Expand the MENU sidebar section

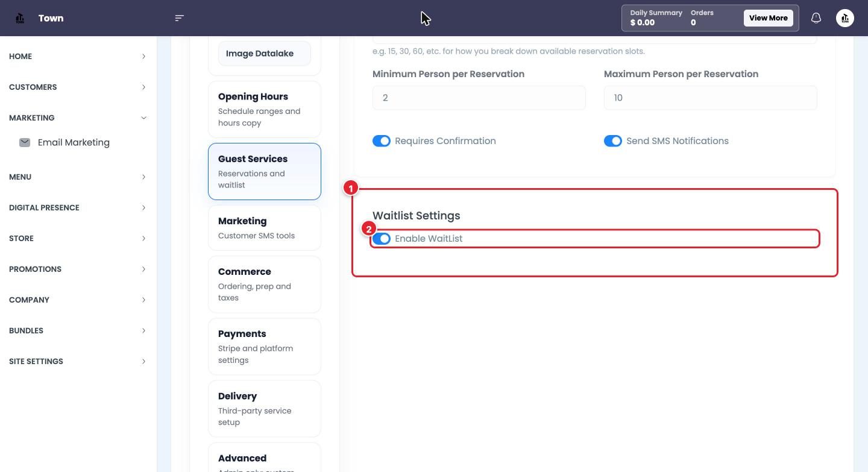[77, 177]
